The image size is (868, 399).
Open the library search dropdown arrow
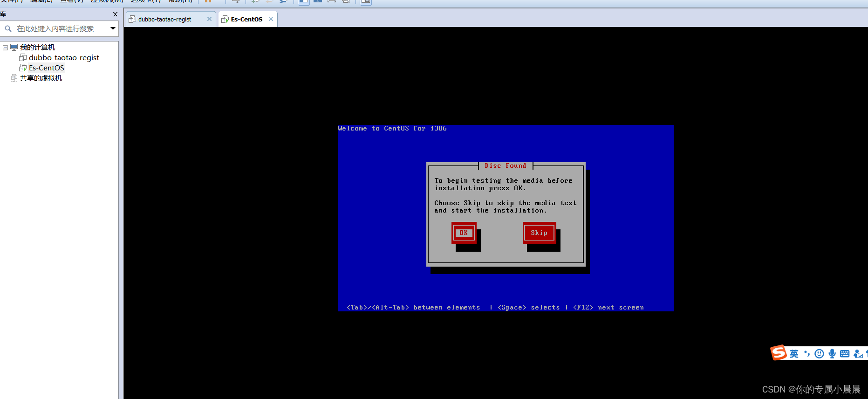tap(113, 29)
